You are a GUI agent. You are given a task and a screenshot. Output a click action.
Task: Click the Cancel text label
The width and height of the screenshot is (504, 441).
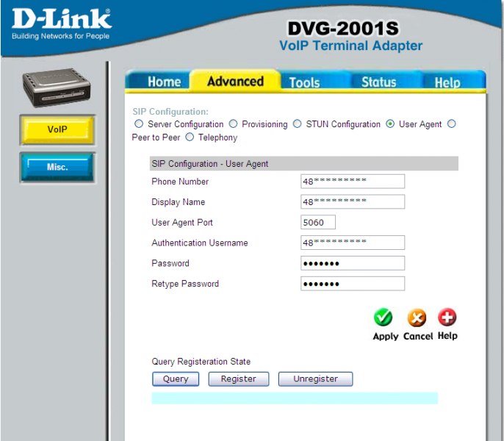click(418, 336)
